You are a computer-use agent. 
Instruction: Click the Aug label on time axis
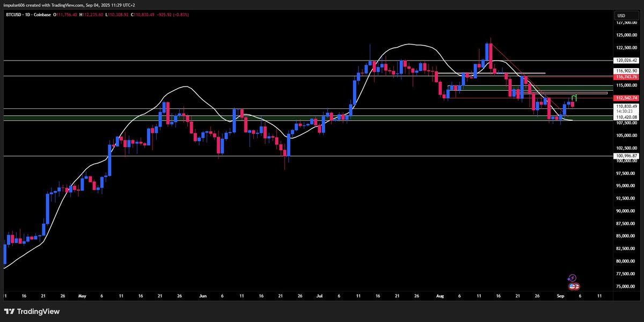point(441,295)
